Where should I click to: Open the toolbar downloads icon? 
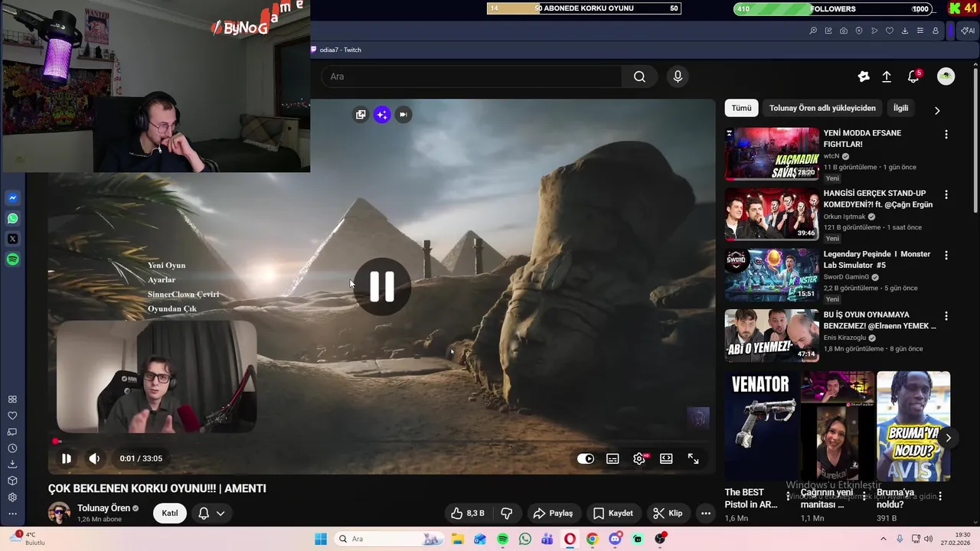(x=905, y=31)
